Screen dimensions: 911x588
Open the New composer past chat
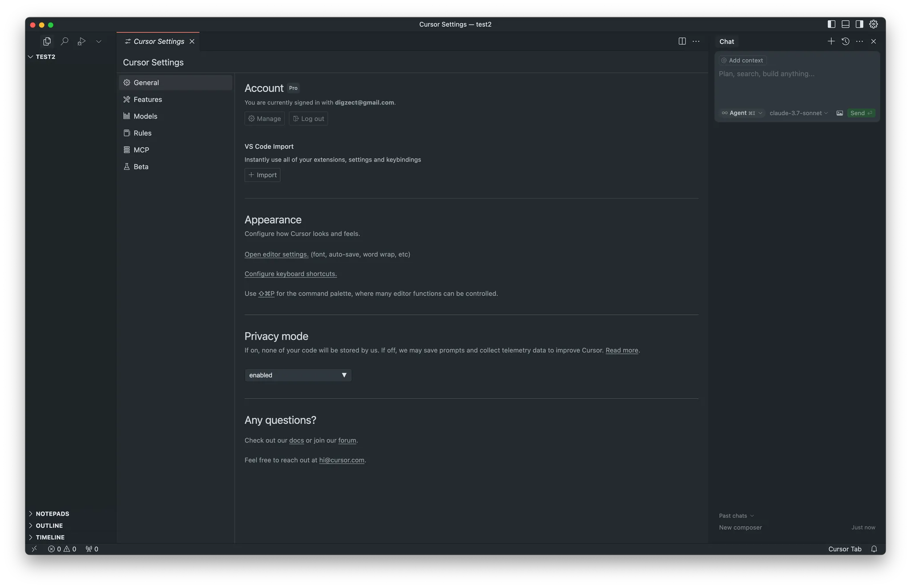coord(797,528)
